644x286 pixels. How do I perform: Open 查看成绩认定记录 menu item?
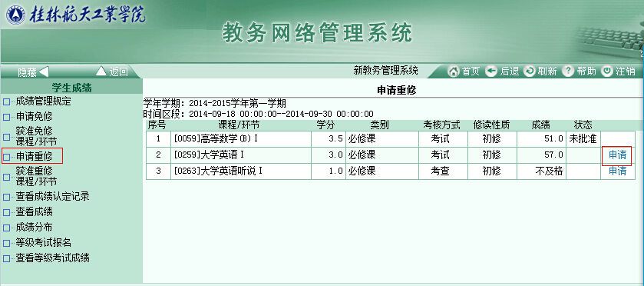pos(52,197)
